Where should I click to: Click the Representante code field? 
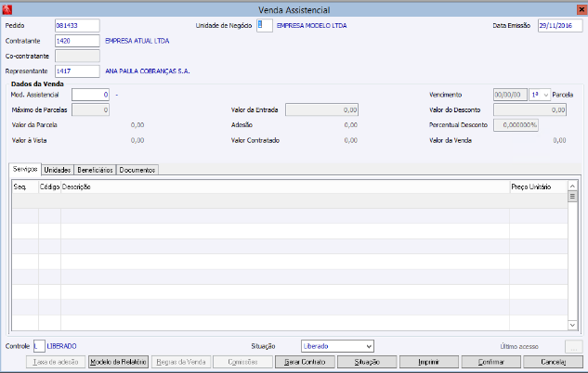(77, 71)
